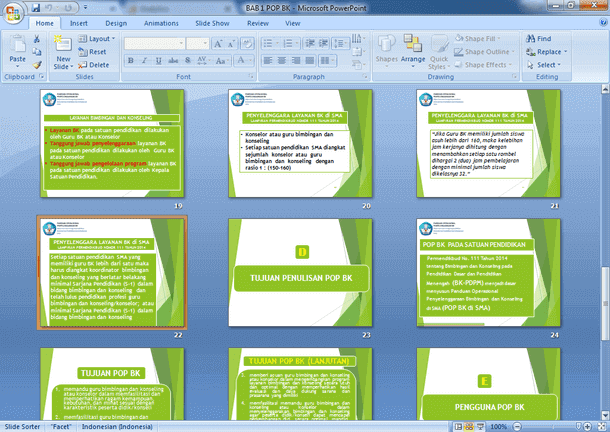Viewport: 610px width, 432px height.
Task: Open the Design tab
Action: coord(116,23)
